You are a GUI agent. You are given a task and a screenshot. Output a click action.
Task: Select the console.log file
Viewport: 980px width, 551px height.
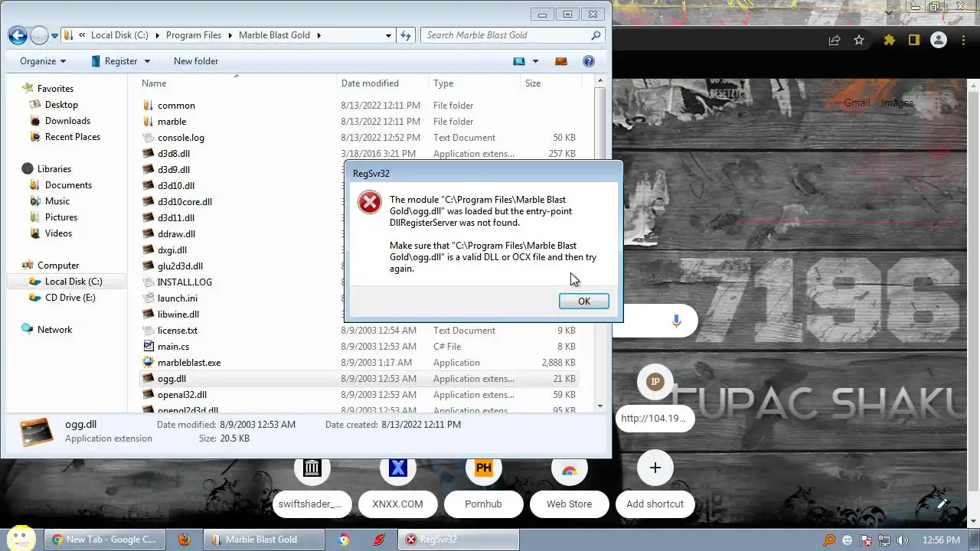point(181,138)
